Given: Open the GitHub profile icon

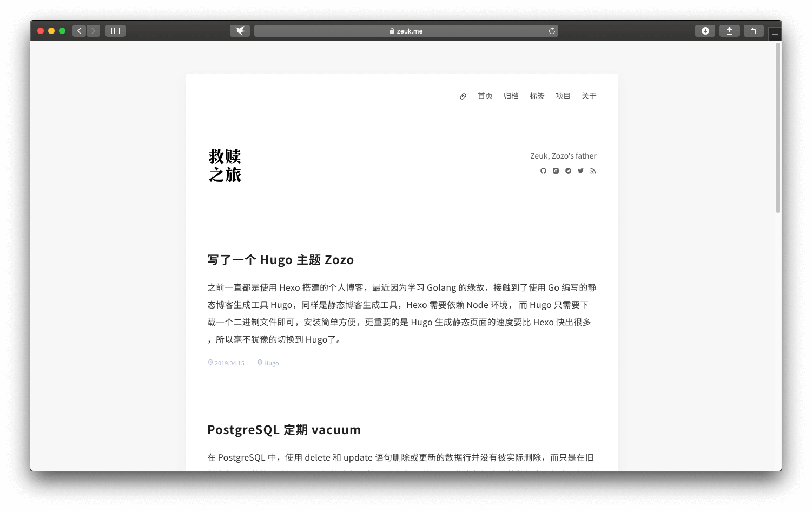Looking at the screenshot, I should (x=543, y=171).
